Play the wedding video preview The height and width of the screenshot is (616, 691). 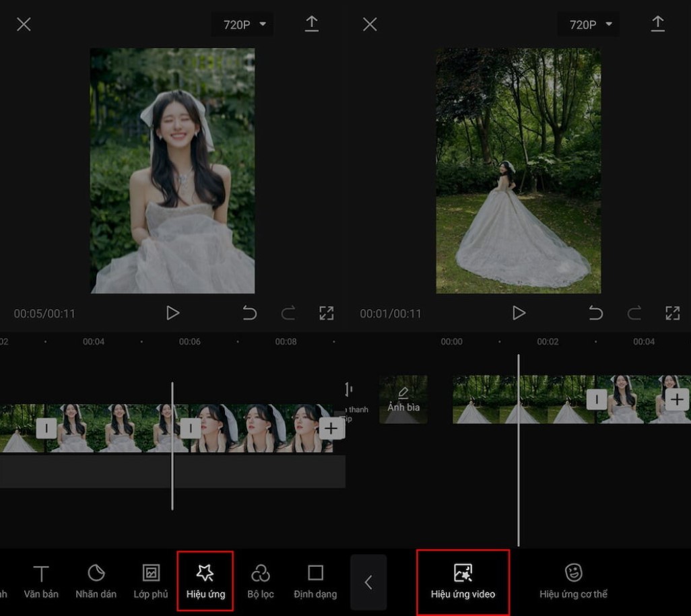[x=172, y=312]
